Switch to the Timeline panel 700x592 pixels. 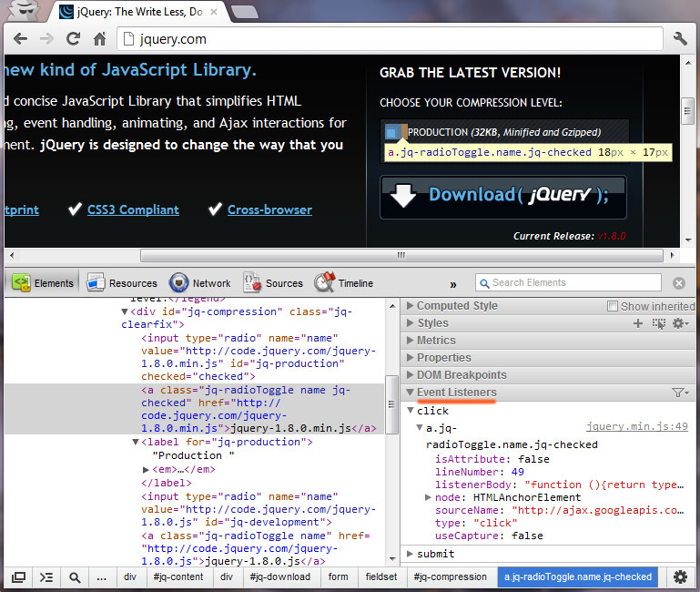click(x=344, y=283)
